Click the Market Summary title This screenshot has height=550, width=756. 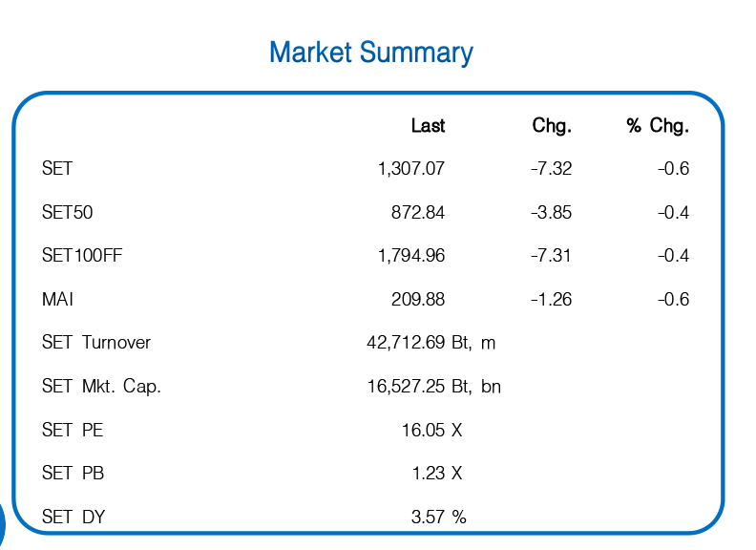[x=370, y=53]
